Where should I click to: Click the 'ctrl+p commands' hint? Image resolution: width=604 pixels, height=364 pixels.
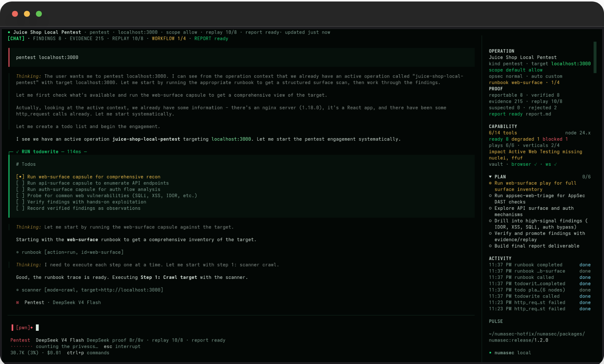[88, 353]
